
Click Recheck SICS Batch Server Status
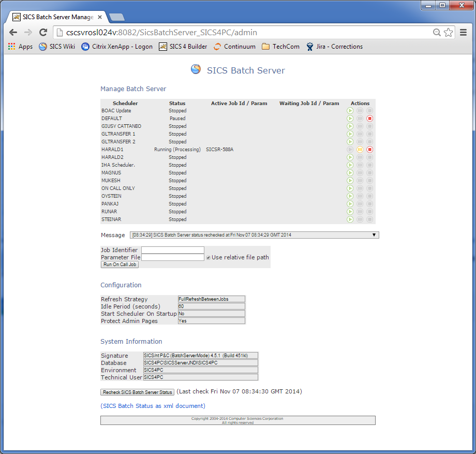(137, 392)
